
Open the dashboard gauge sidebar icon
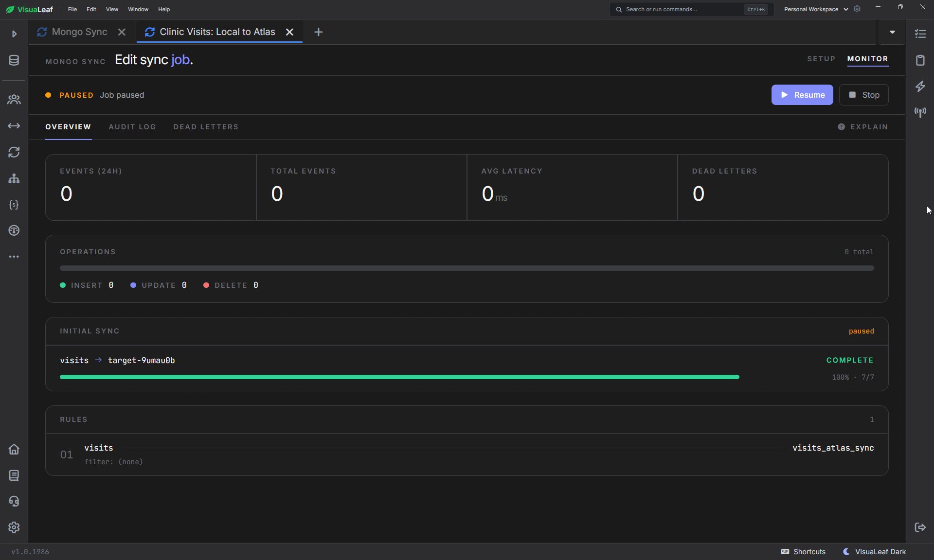(14, 230)
